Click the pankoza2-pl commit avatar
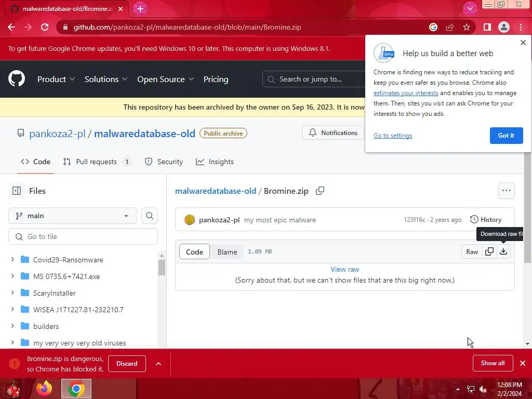This screenshot has width=532, height=399. pos(190,220)
